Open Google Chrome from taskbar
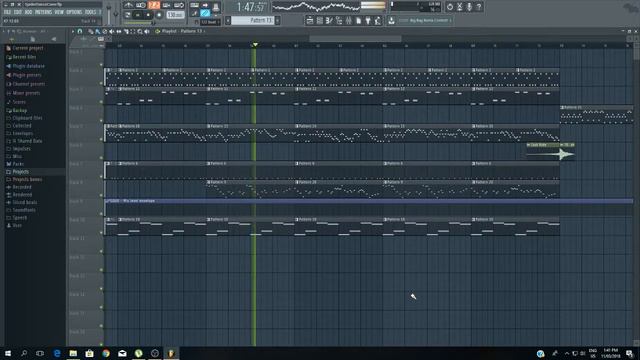Viewport: 640px width, 360px height. 106,353
